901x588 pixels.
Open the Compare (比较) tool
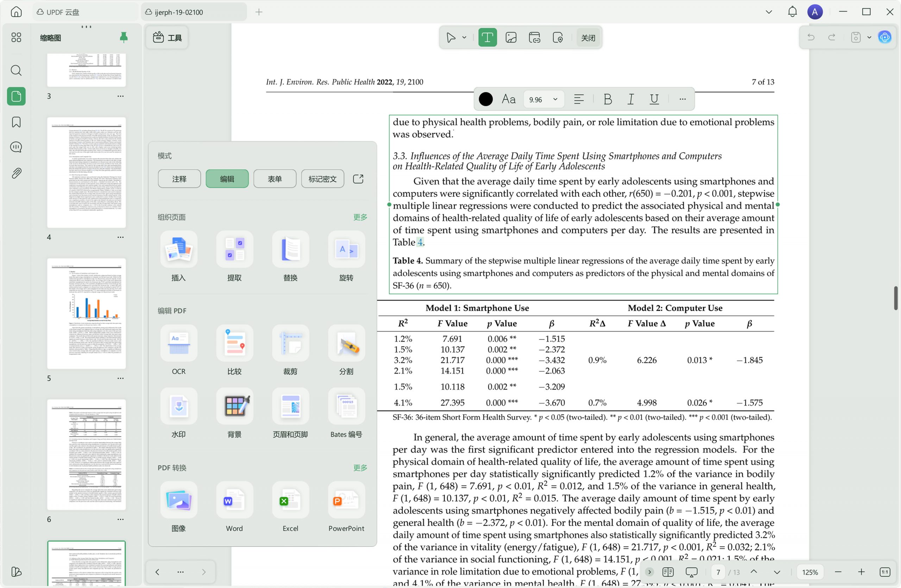[234, 343]
